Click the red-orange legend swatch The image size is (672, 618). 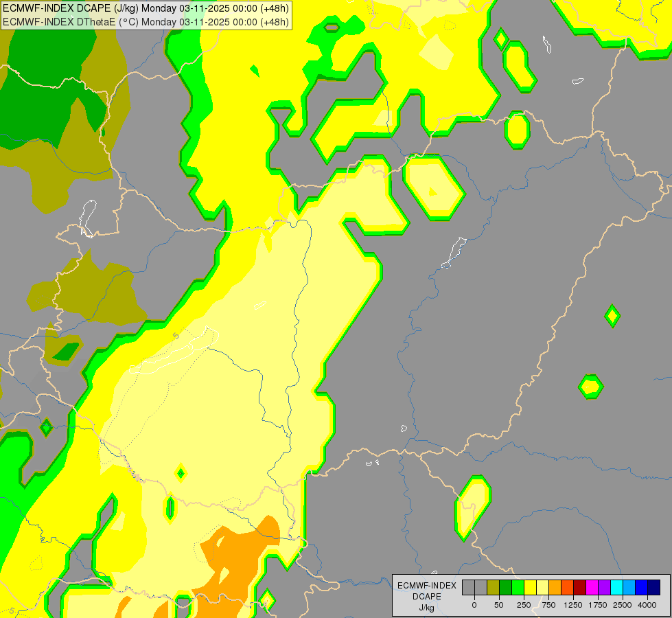click(568, 588)
